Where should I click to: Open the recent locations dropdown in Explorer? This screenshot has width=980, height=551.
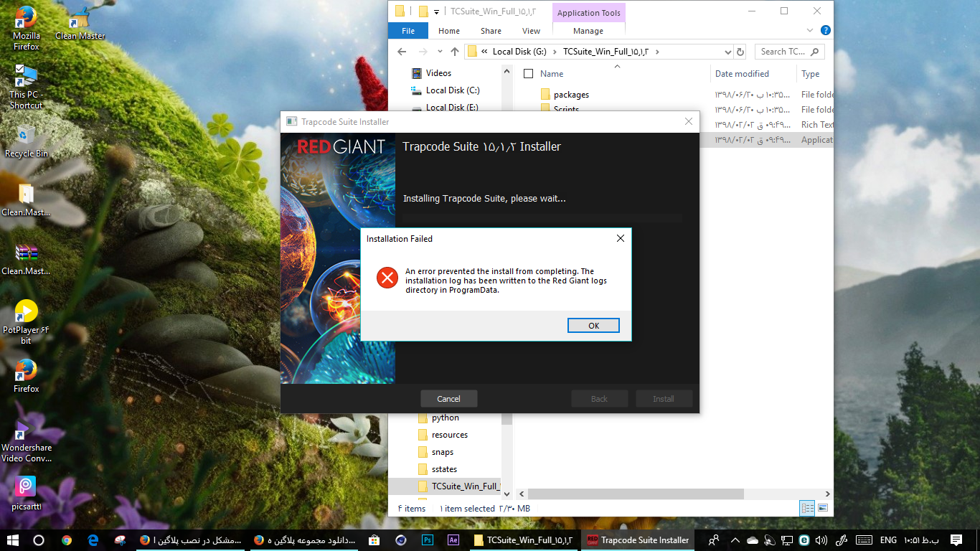point(439,52)
